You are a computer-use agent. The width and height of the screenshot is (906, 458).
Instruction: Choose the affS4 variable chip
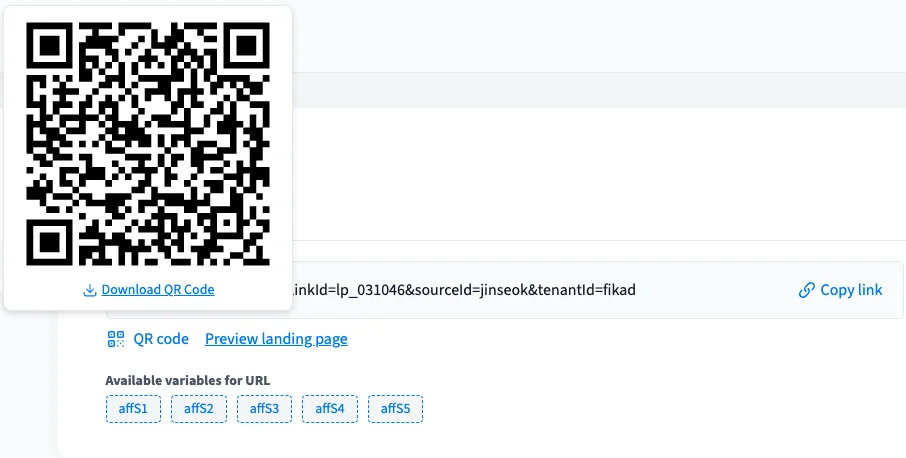pyautogui.click(x=330, y=409)
